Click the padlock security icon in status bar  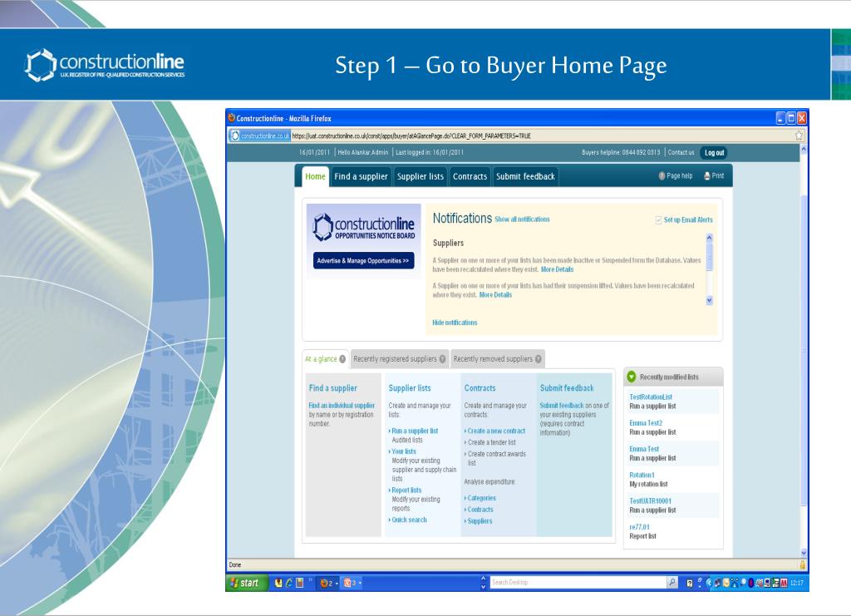pos(802,564)
